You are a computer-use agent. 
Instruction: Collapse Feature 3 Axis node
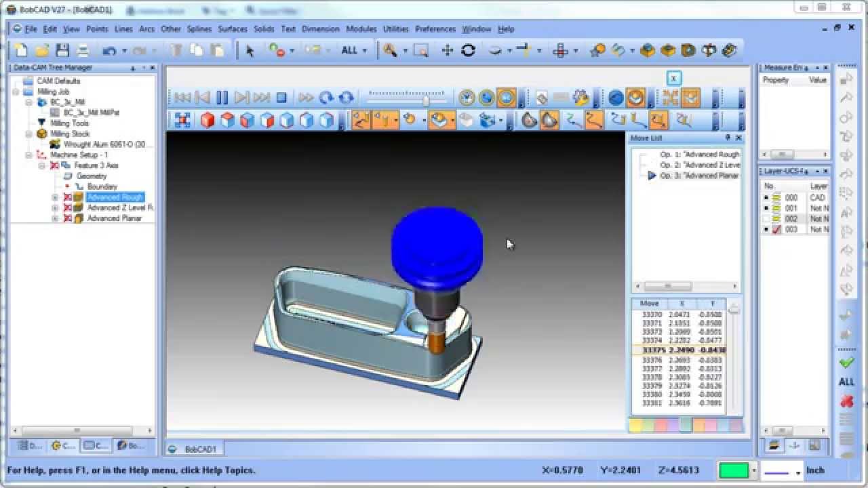(42, 165)
